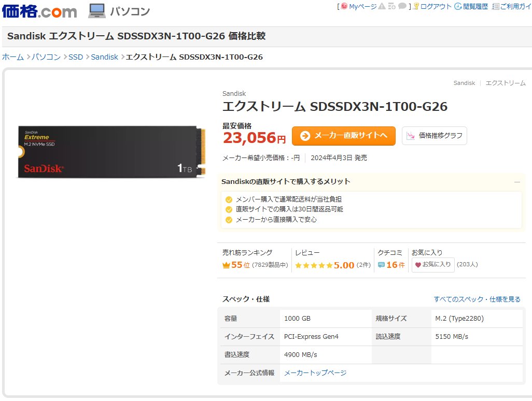
Task: Click the five-star review rating icons
Action: (314, 265)
